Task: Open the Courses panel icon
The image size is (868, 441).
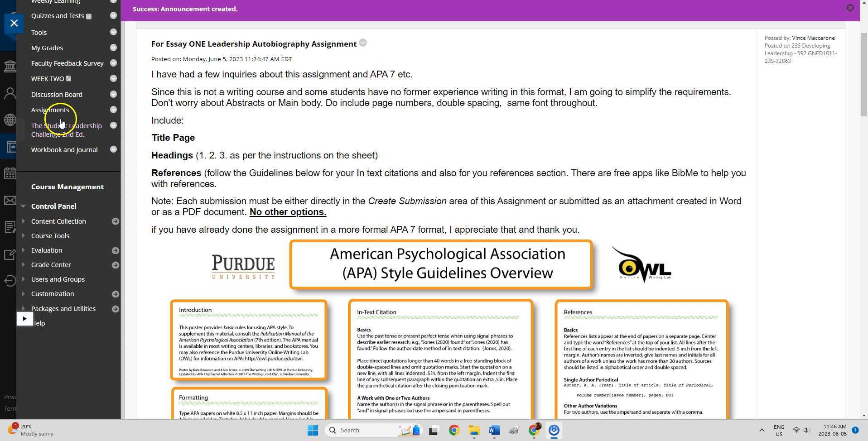Action: coord(10,146)
